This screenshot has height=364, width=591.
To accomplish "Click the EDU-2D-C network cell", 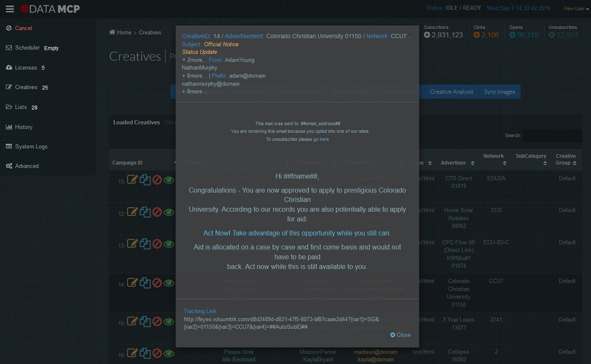I will pos(496,242).
